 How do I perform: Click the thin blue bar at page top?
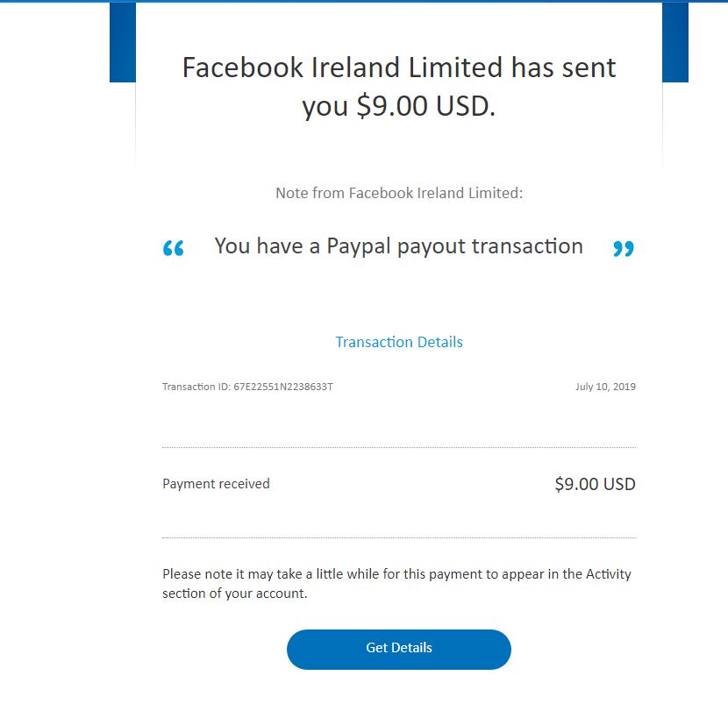click(364, 1)
